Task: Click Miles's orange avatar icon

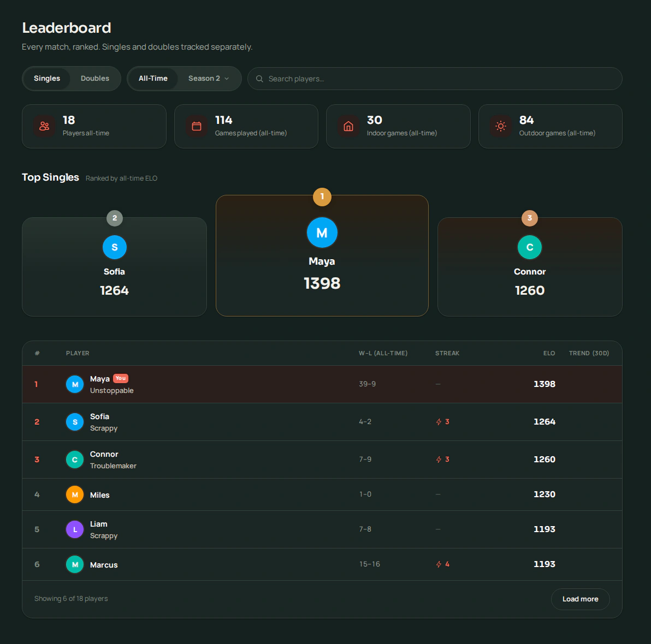Action: pos(75,494)
